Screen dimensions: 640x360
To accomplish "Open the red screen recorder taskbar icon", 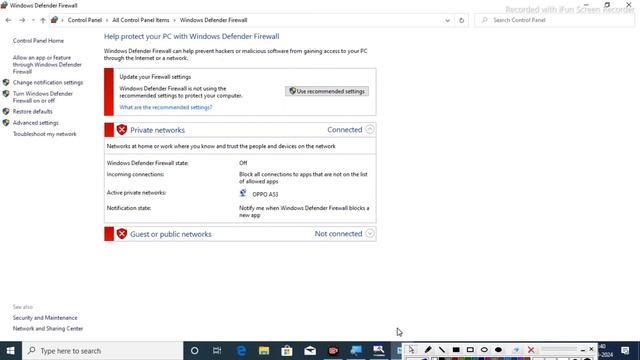I will 333,351.
